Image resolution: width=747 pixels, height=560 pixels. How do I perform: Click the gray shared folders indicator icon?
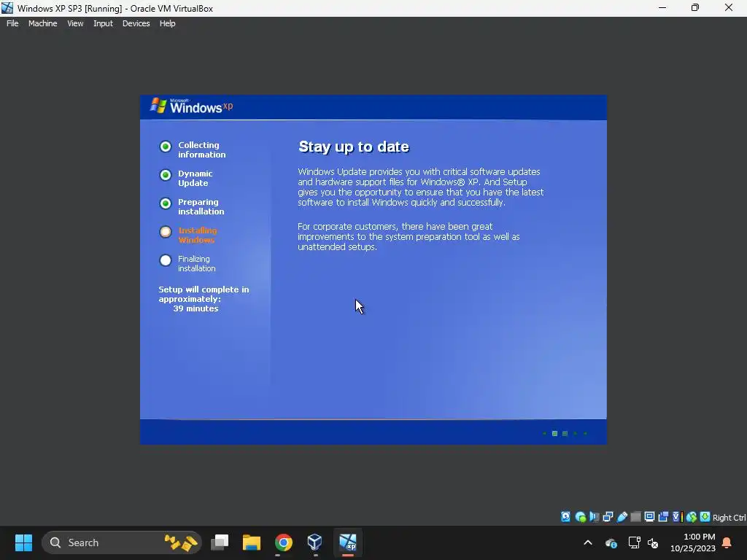click(635, 517)
